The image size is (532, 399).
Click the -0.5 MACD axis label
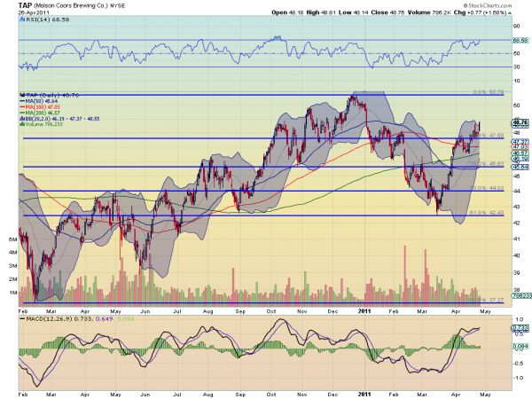click(x=519, y=364)
